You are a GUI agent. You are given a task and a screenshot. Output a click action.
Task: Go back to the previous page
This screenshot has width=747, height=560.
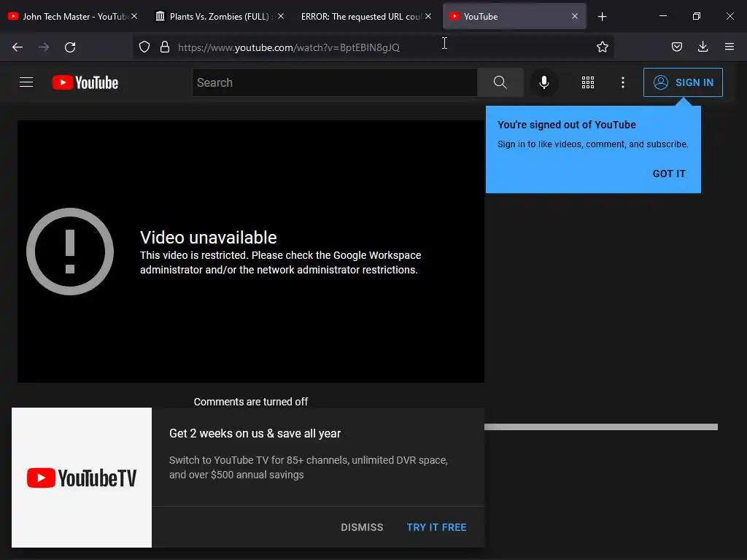18,47
